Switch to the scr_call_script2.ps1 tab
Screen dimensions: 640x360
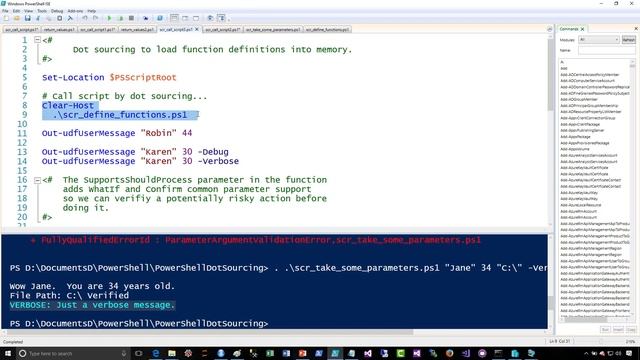click(x=222, y=30)
